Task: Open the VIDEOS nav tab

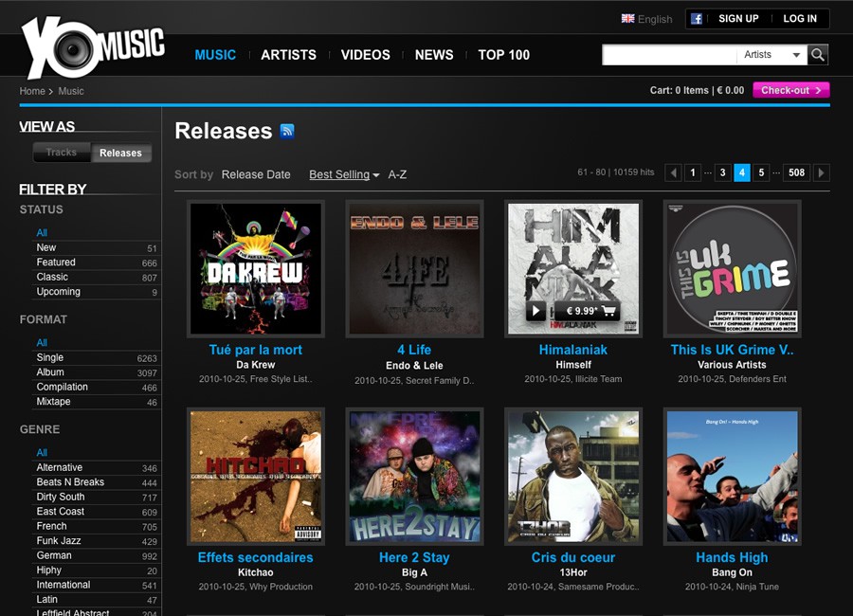Action: 366,55
